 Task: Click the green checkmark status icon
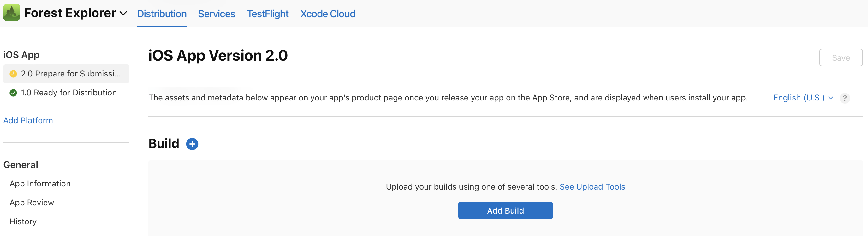[13, 93]
